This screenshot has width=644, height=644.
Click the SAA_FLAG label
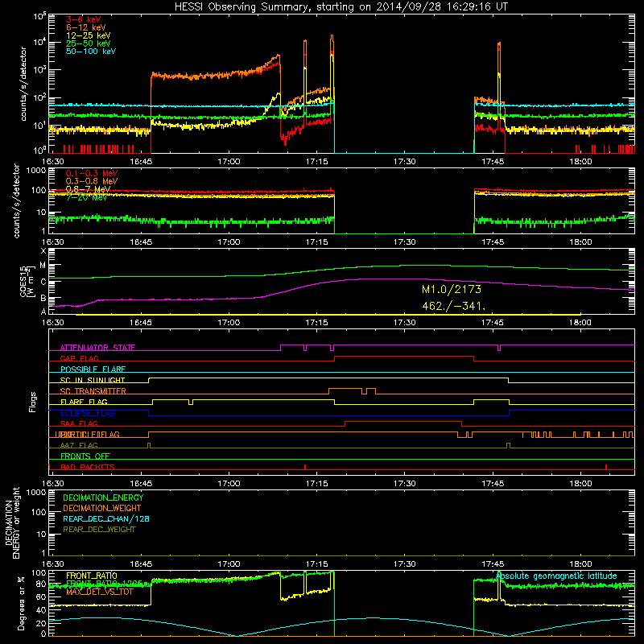(x=79, y=423)
